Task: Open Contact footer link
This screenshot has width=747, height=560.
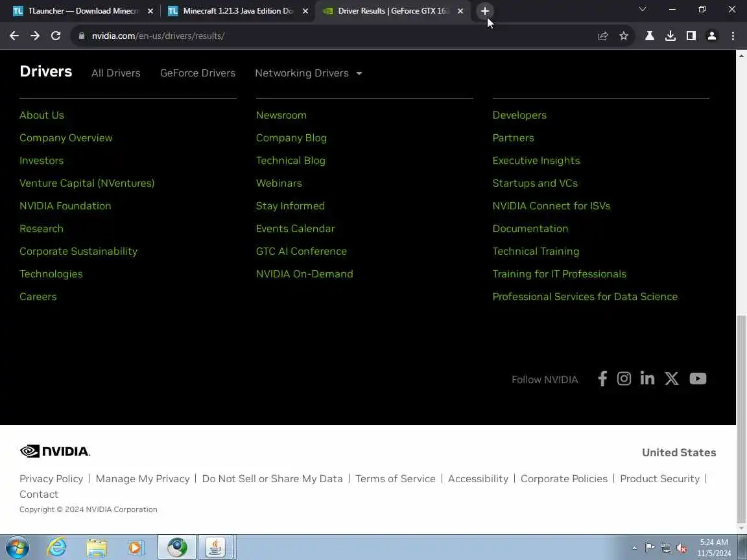Action: tap(39, 495)
